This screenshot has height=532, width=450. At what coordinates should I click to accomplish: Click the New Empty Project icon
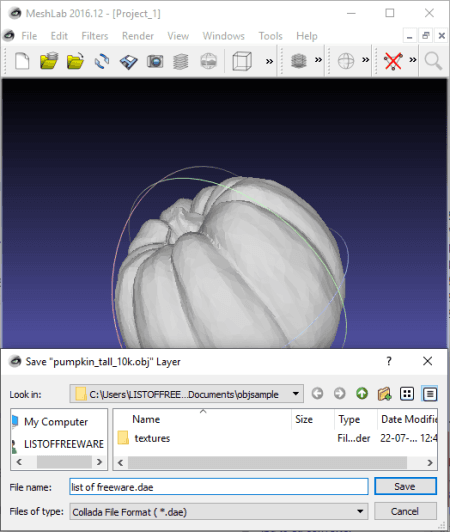(x=22, y=61)
